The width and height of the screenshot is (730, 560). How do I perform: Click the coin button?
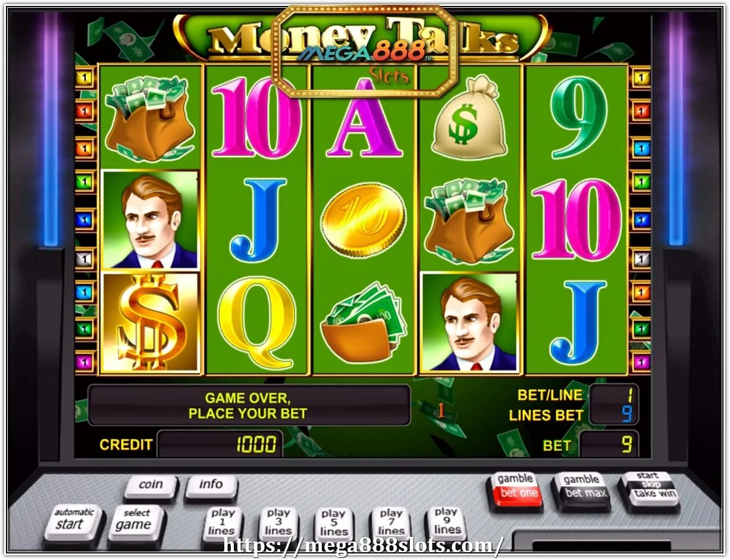[x=151, y=486]
